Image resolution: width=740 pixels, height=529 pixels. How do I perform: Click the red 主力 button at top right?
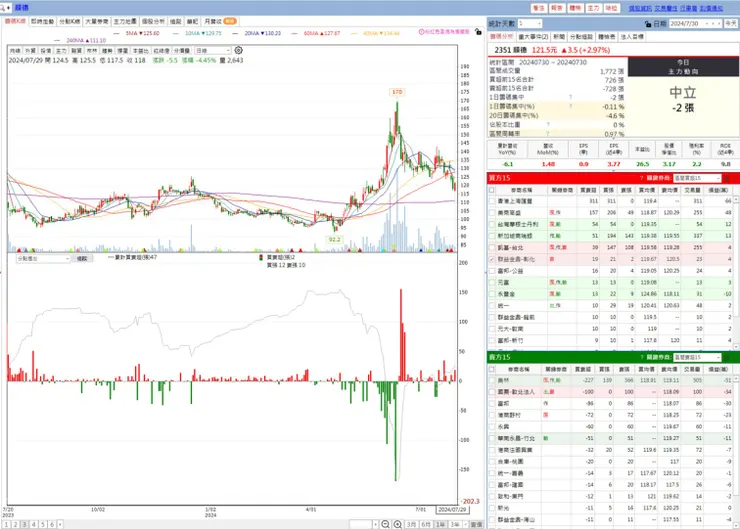tap(593, 8)
